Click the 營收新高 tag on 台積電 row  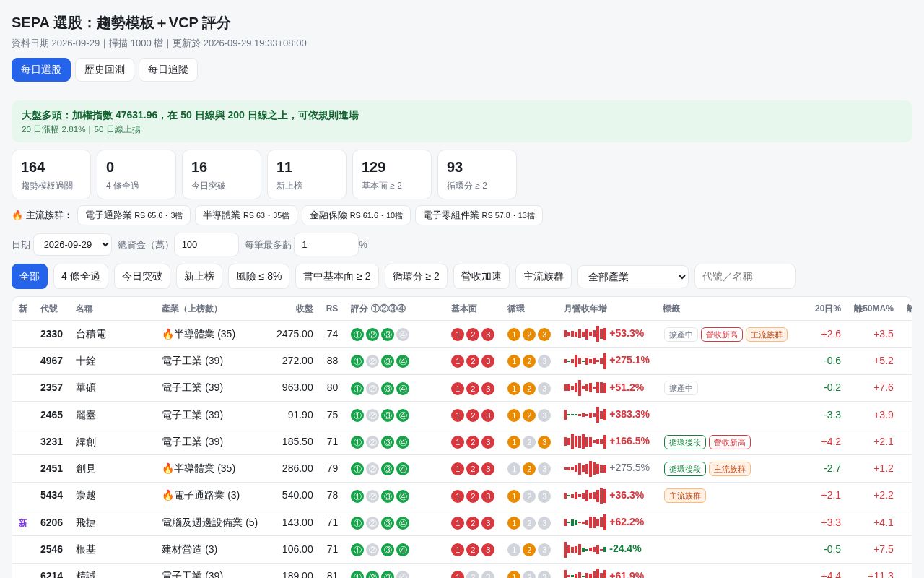pos(722,335)
